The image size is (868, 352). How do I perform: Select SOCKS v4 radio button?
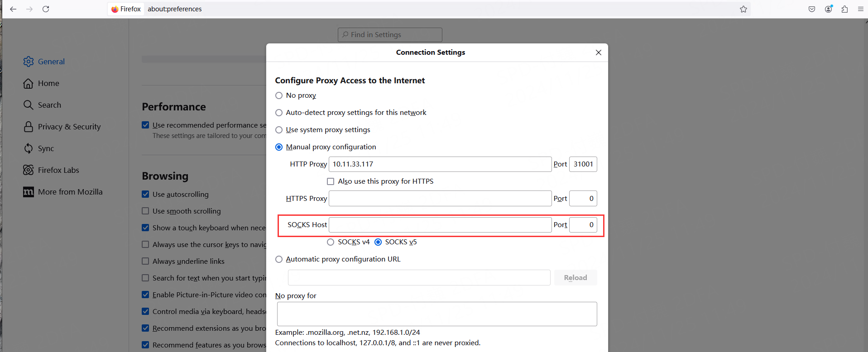click(331, 242)
